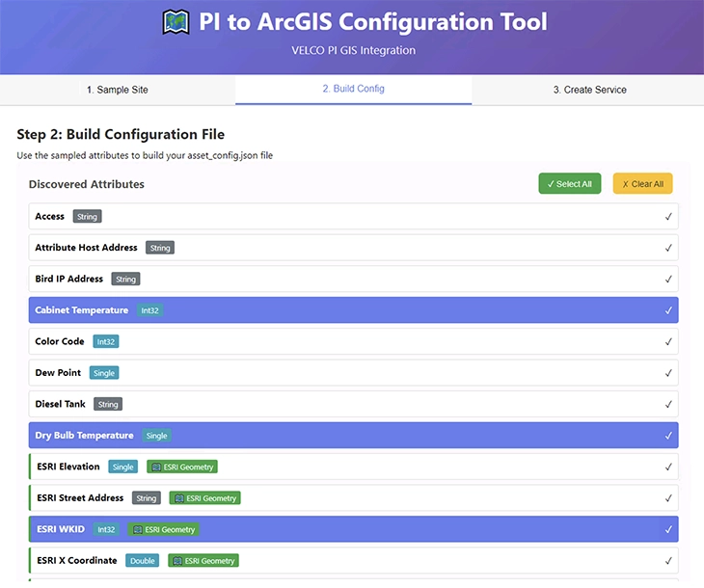Click the Select All button
704x588 pixels.
(x=569, y=183)
